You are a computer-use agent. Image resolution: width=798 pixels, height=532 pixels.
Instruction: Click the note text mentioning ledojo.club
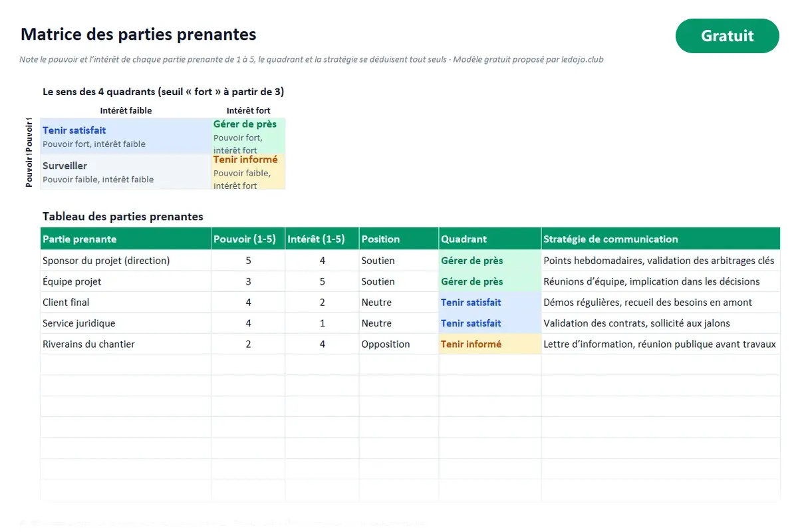[311, 59]
